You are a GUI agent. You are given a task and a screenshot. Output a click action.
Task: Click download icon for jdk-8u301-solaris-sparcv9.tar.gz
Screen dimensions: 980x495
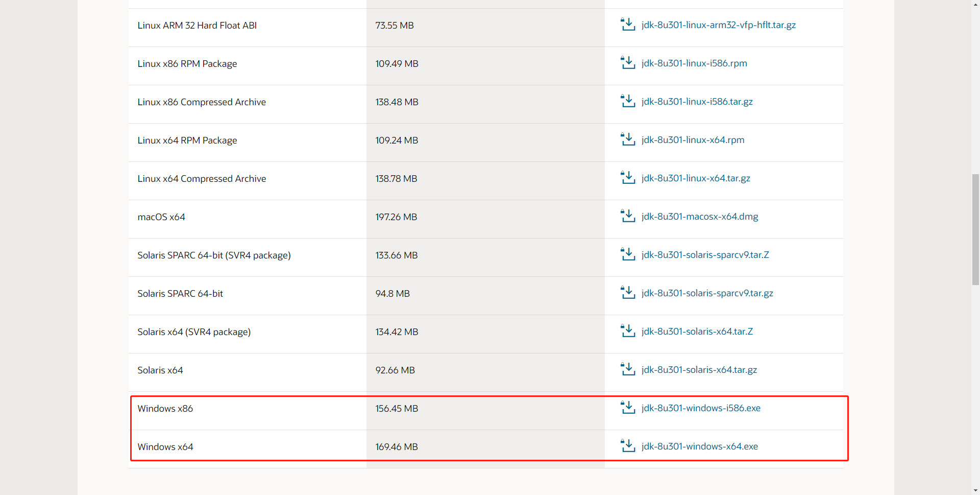[627, 293]
